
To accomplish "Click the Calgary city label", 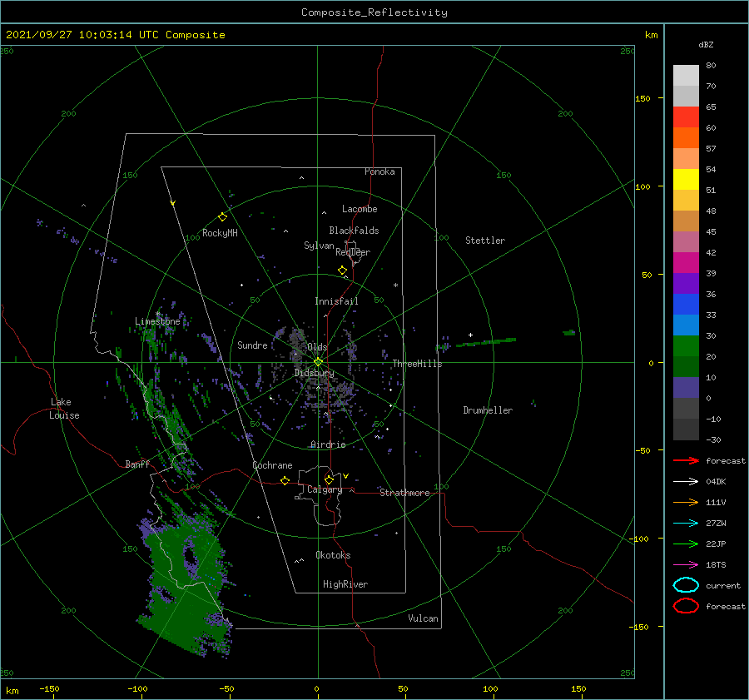I will coord(325,489).
